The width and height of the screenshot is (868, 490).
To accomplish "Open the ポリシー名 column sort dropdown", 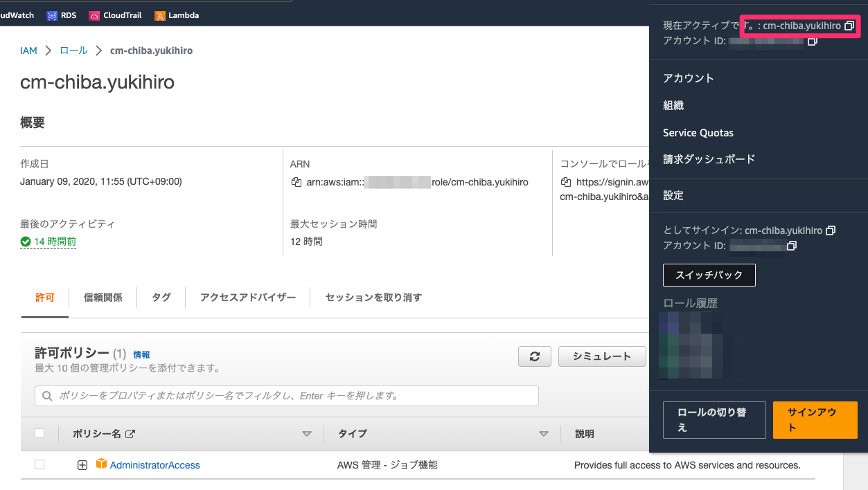I will (306, 433).
